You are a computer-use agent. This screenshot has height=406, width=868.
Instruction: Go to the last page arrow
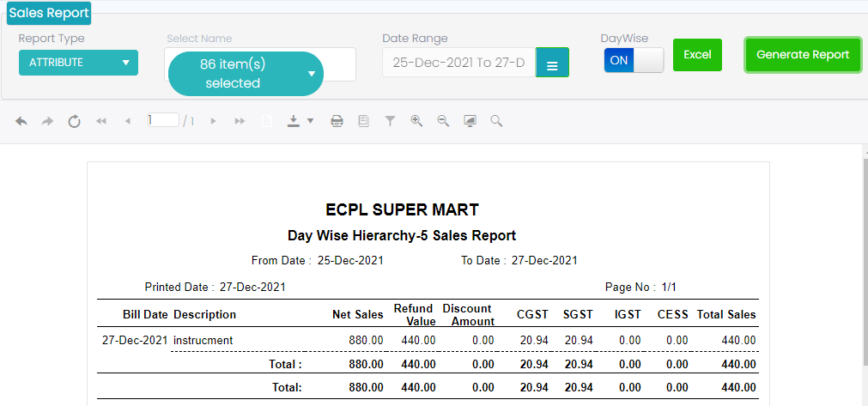click(x=240, y=122)
